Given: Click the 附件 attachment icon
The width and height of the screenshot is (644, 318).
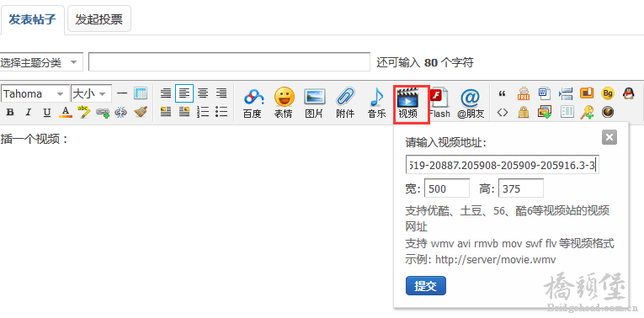Looking at the screenshot, I should (345, 103).
